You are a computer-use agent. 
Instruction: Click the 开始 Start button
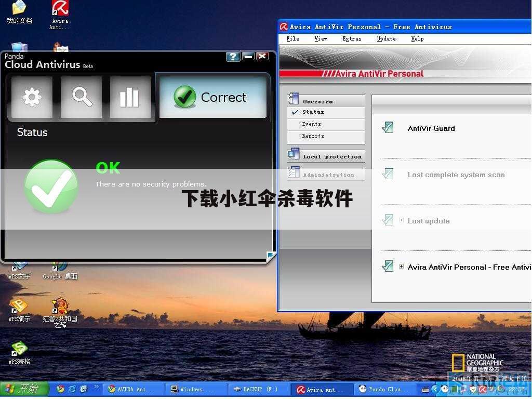(x=24, y=389)
